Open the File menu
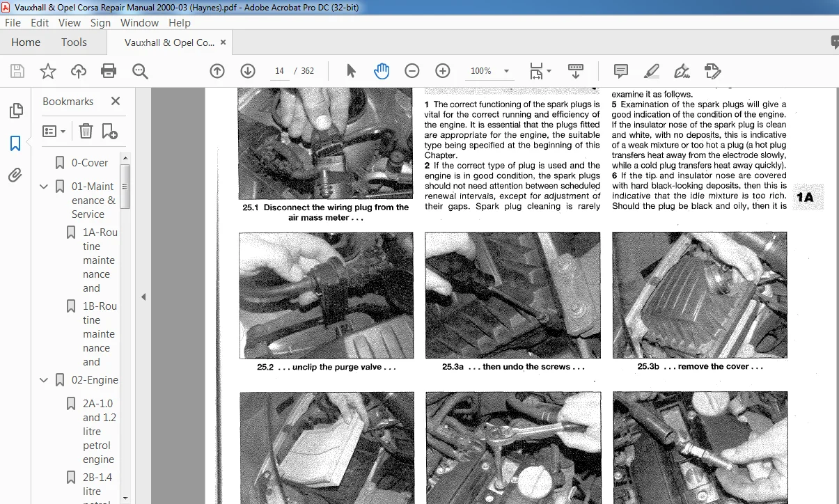839x504 pixels. pyautogui.click(x=13, y=22)
